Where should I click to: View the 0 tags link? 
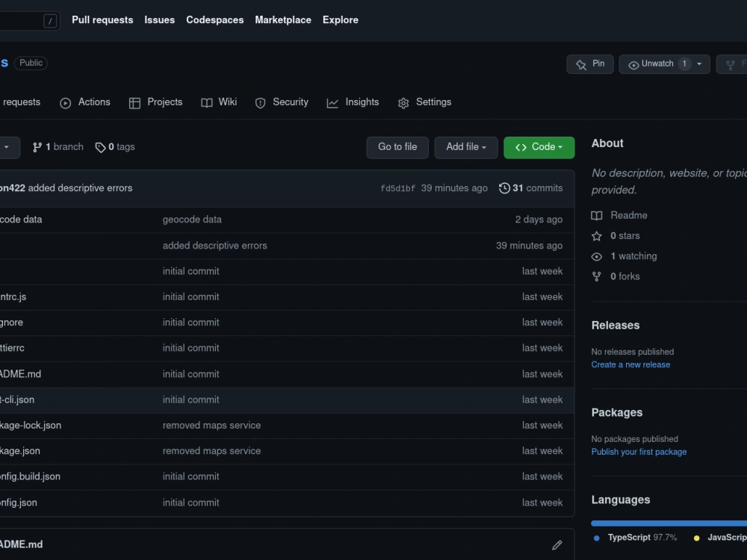coord(115,147)
